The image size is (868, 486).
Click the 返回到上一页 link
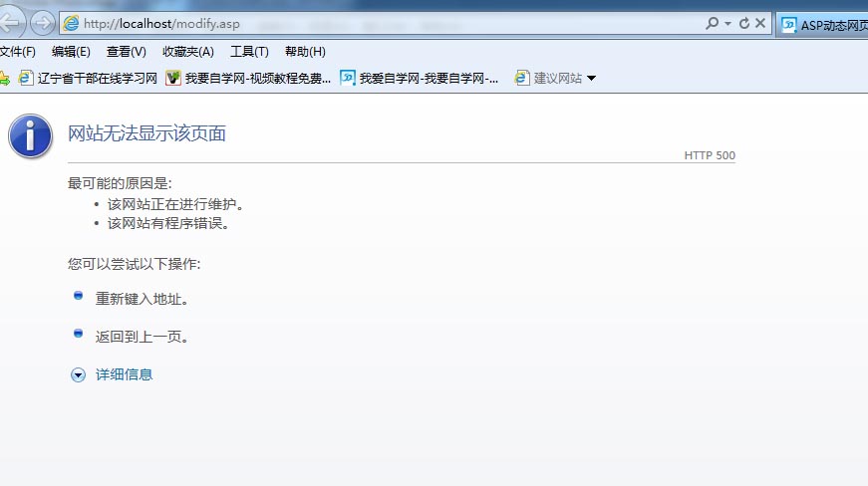click(x=142, y=337)
